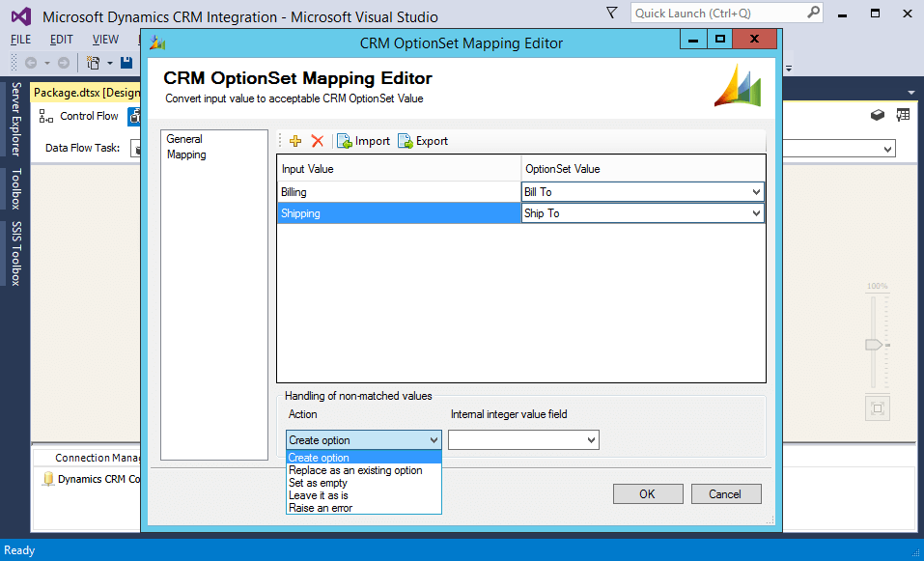Click the zoom slider handle in designer
The image size is (924, 561).
point(874,345)
